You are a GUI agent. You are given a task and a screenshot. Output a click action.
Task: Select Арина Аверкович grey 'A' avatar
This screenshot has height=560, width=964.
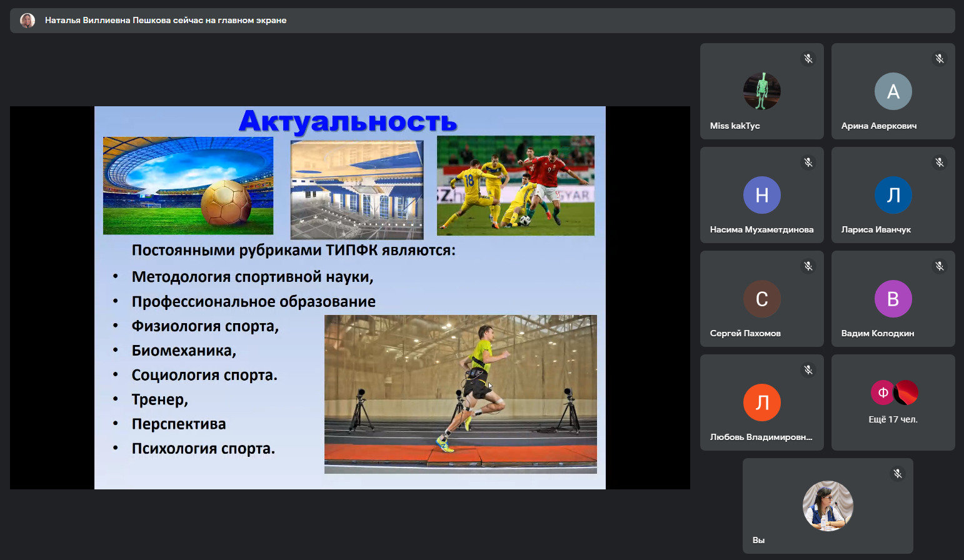(893, 91)
